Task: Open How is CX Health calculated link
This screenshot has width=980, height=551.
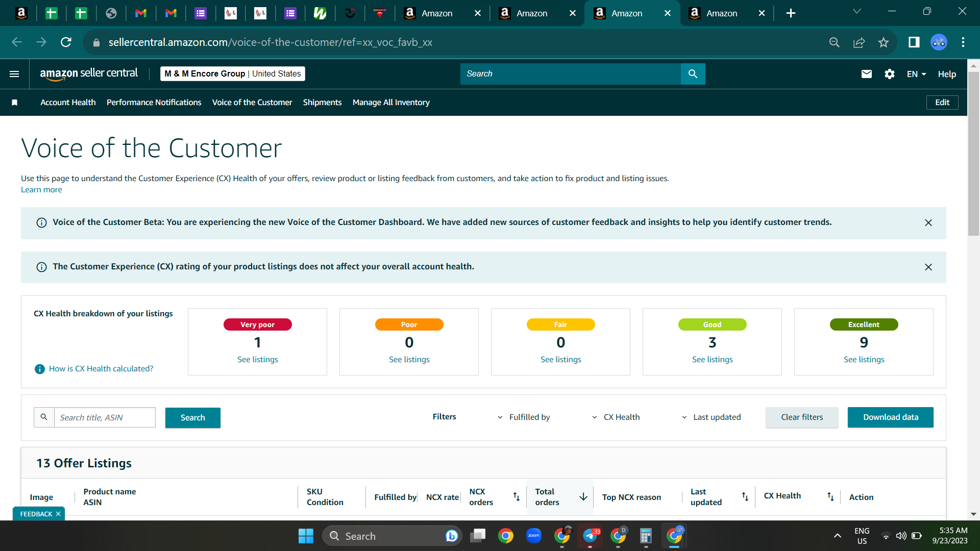Action: click(101, 369)
